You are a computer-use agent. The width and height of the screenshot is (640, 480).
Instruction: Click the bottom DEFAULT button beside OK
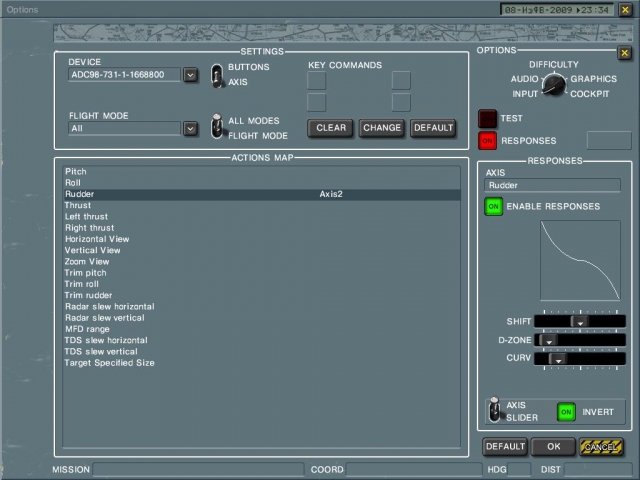(x=505, y=447)
